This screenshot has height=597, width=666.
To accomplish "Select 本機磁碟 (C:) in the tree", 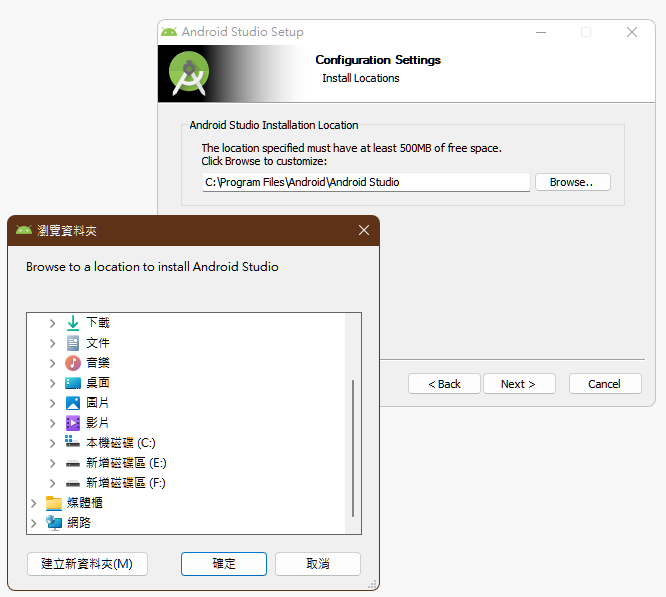I will 121,443.
